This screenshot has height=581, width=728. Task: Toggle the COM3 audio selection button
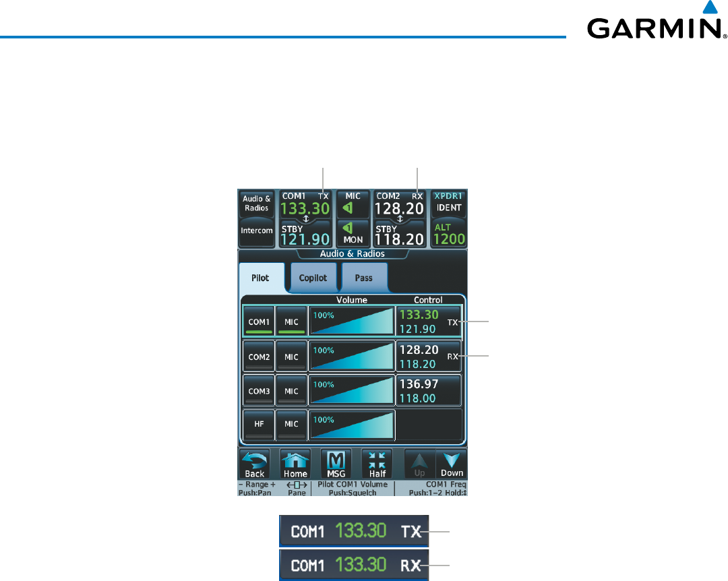point(259,391)
